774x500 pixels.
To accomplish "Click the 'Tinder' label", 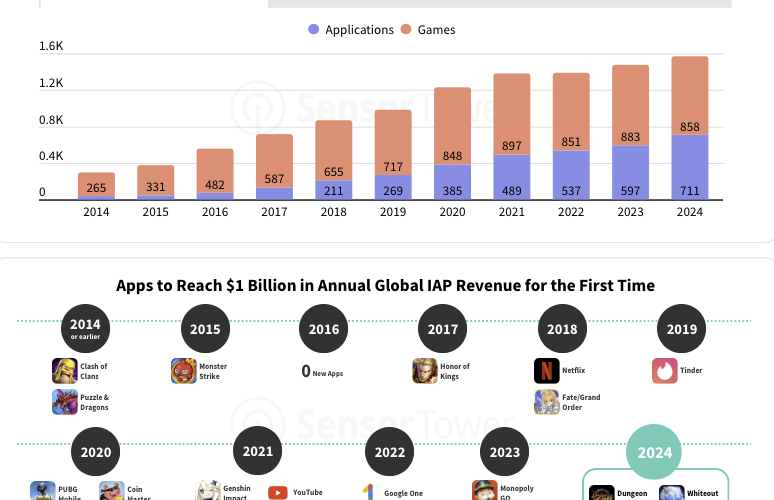I will [691, 370].
